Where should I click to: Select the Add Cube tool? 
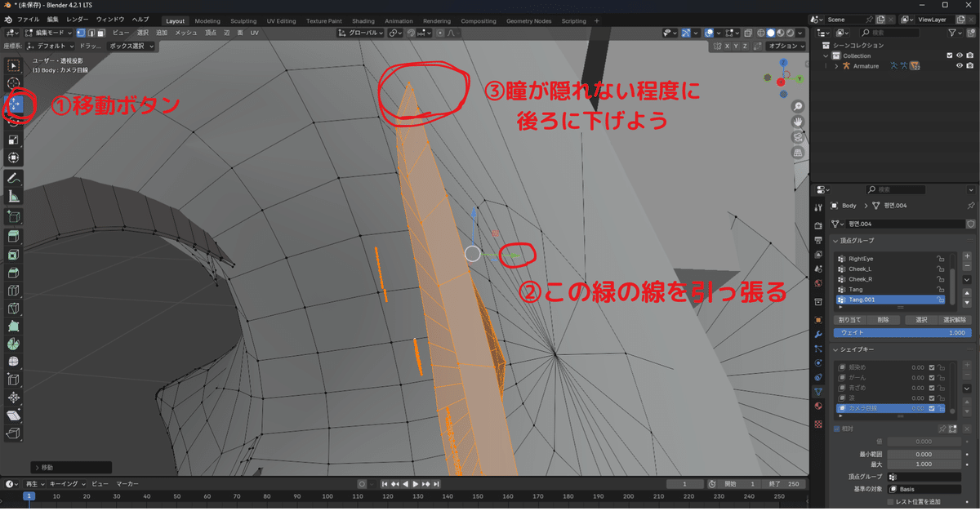[x=14, y=216]
